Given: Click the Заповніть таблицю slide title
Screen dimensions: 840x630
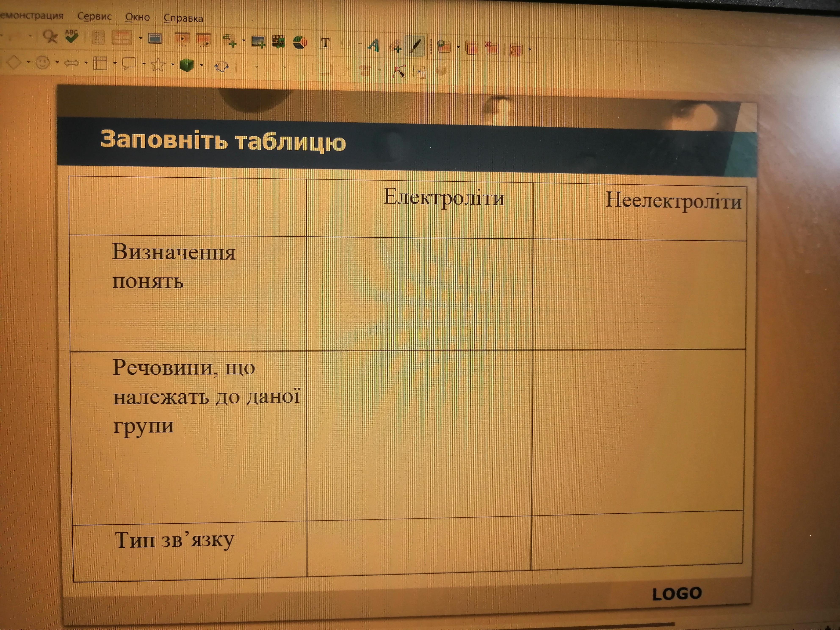Looking at the screenshot, I should coord(223,141).
